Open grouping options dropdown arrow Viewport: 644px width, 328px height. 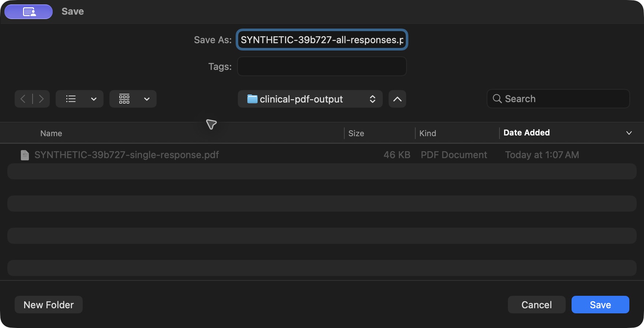[147, 99]
